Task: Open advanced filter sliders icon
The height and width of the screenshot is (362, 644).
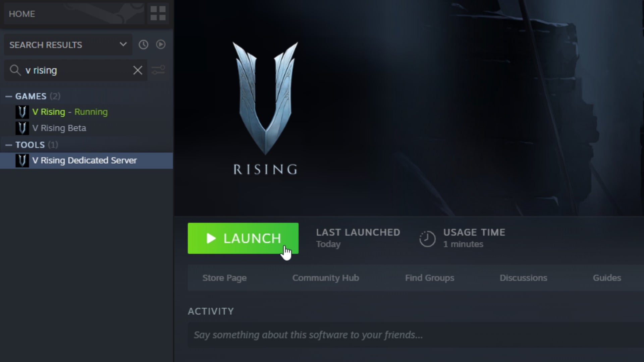Action: 158,70
